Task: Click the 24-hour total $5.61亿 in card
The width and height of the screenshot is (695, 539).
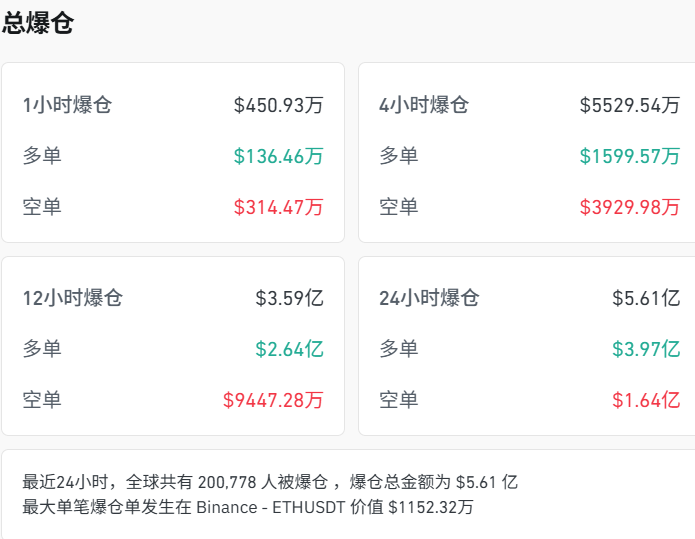Action: pyautogui.click(x=645, y=298)
